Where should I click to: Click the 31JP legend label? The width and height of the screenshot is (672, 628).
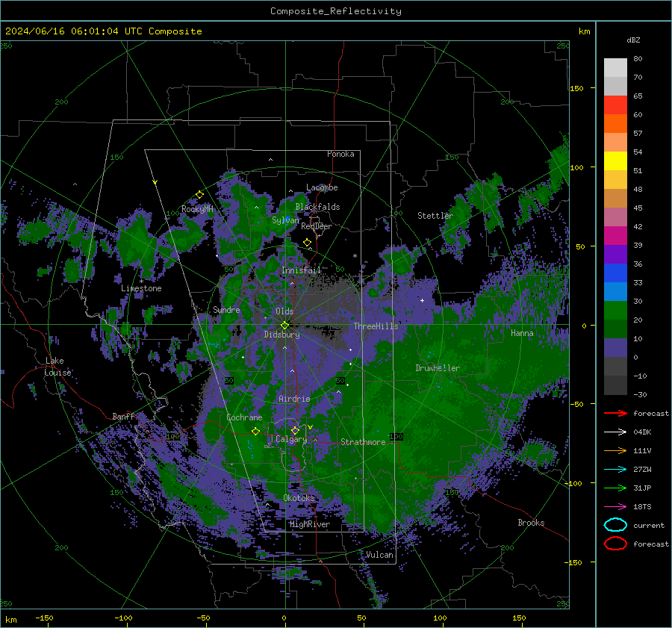pos(642,488)
